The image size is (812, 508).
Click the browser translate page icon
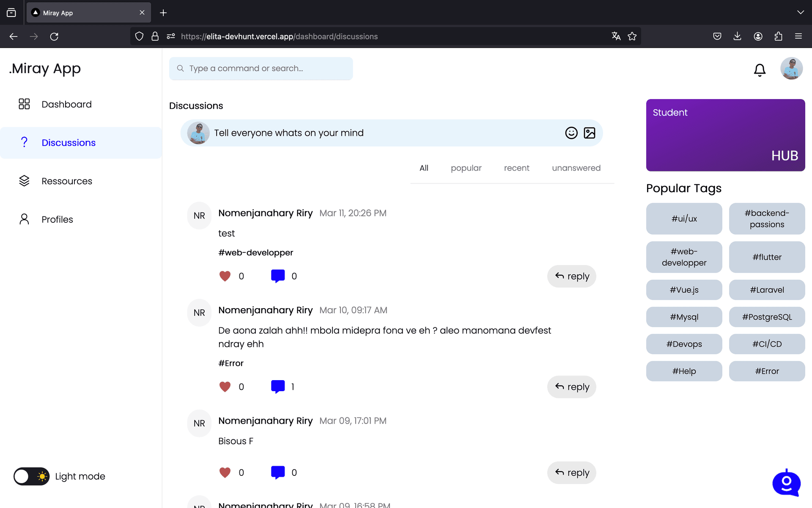click(616, 36)
